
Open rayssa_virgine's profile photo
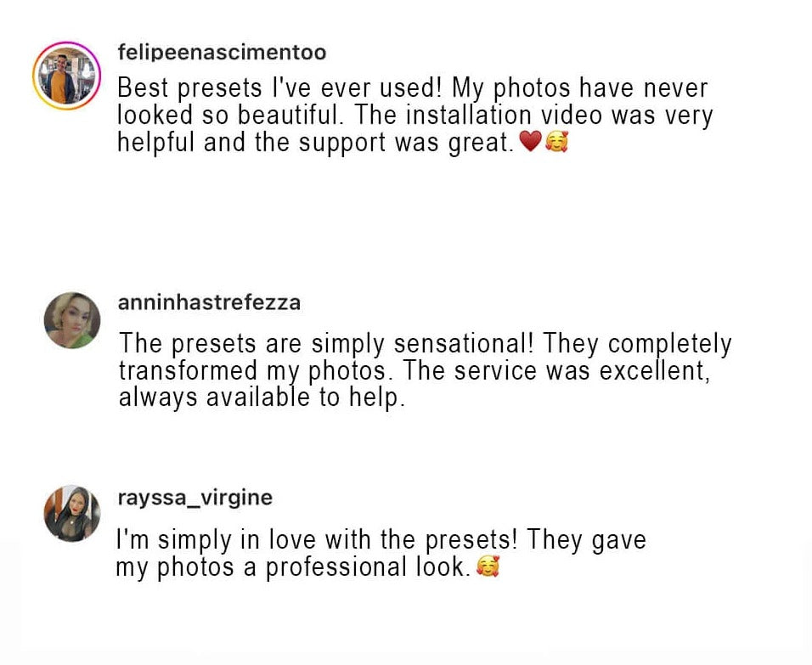coord(72,513)
